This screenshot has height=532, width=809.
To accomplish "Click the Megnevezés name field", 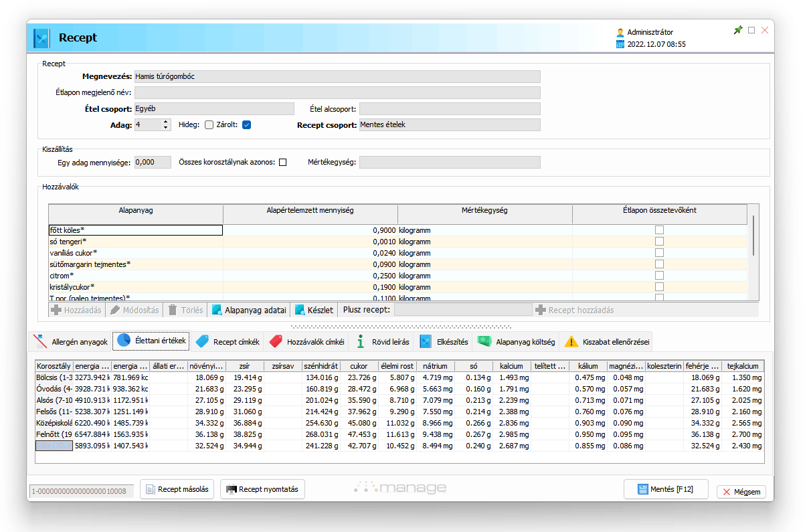I will coord(337,77).
